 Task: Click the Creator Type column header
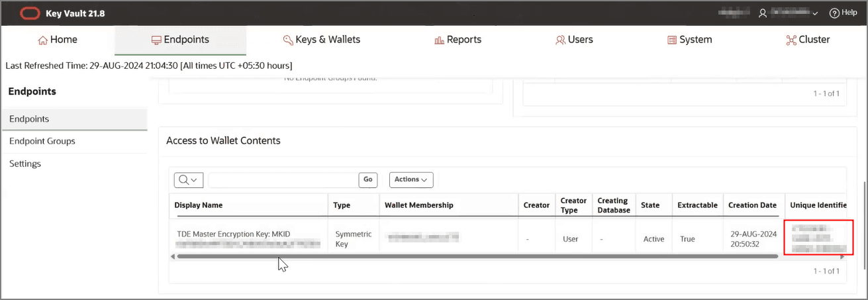[x=573, y=205]
